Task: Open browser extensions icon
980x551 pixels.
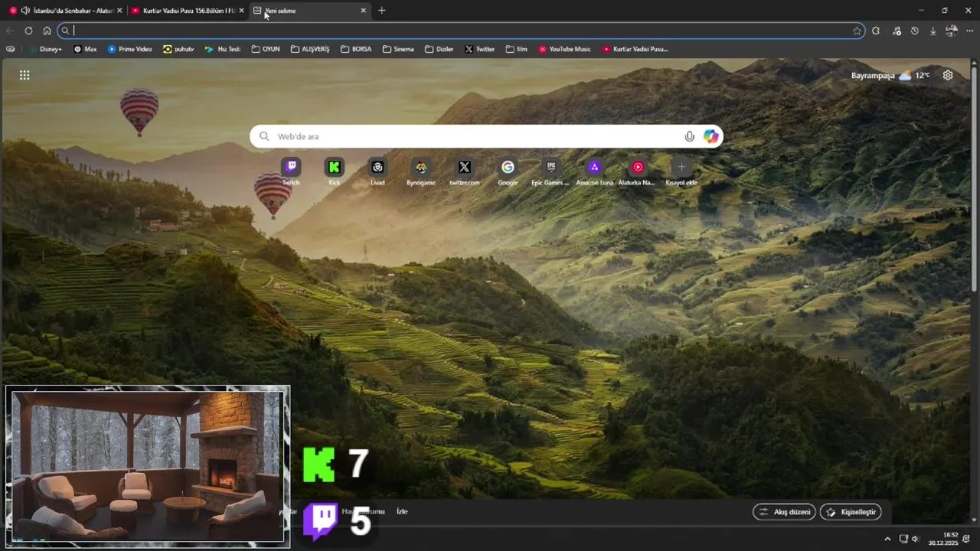Action: pyautogui.click(x=876, y=31)
